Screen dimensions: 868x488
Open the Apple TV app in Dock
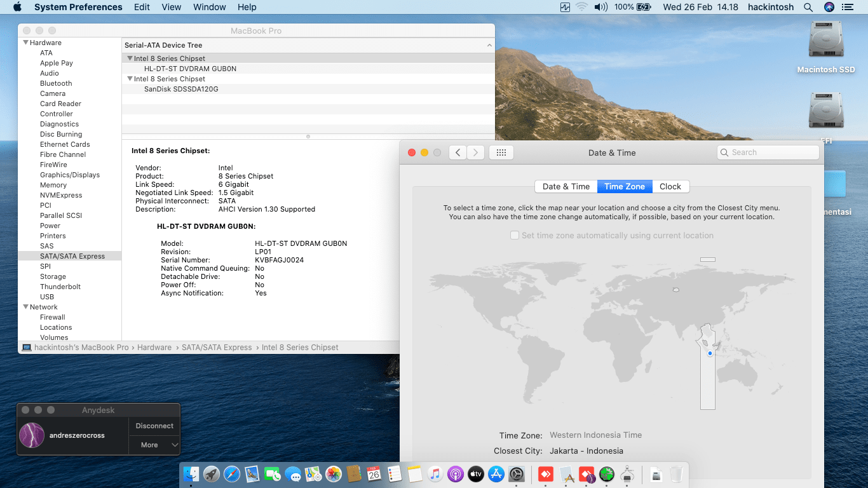(475, 474)
